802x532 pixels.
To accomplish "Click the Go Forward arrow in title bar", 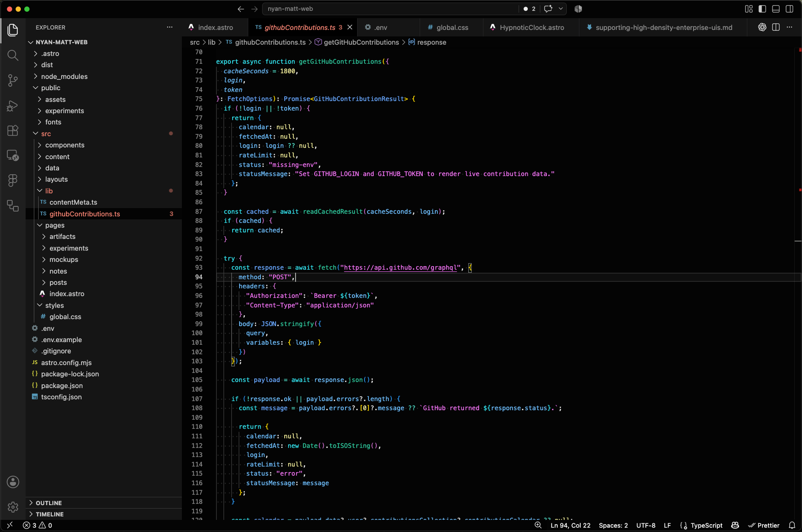I will pos(254,9).
